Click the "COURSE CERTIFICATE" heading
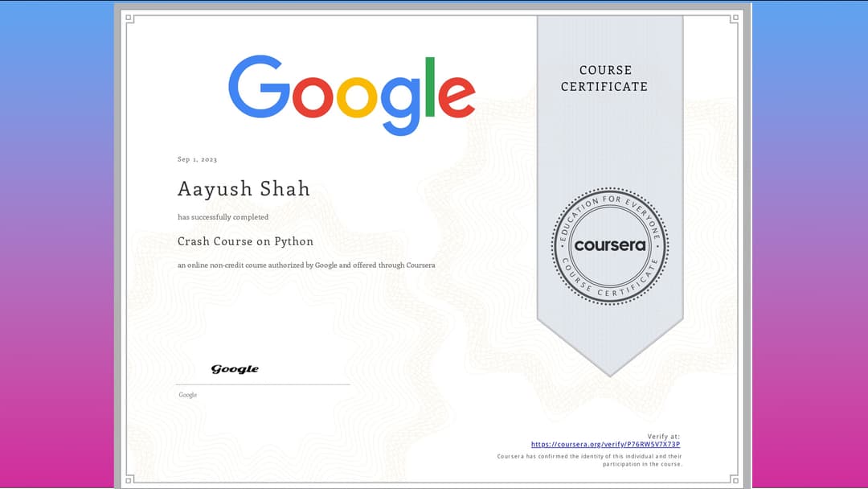Viewport: 868px width, 489px height. [x=604, y=78]
